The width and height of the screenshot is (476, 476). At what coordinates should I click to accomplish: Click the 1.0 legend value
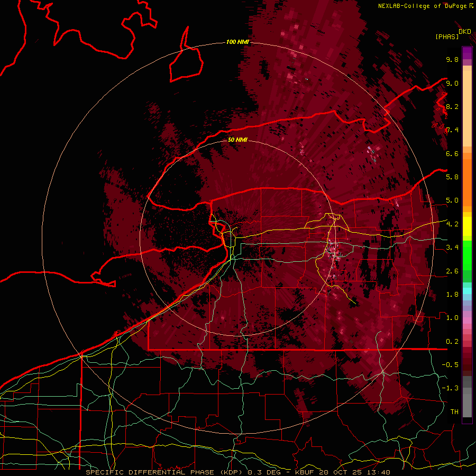point(452,318)
